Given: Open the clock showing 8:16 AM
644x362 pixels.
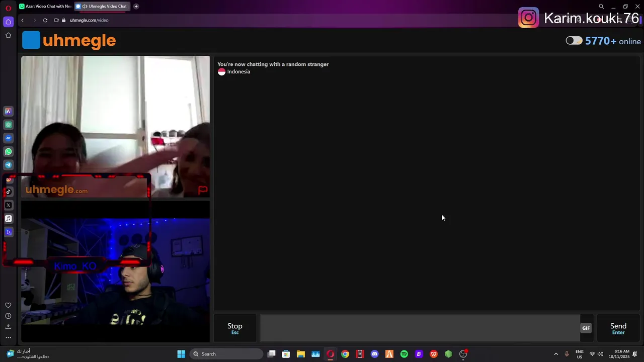Looking at the screenshot, I should coord(619,354).
